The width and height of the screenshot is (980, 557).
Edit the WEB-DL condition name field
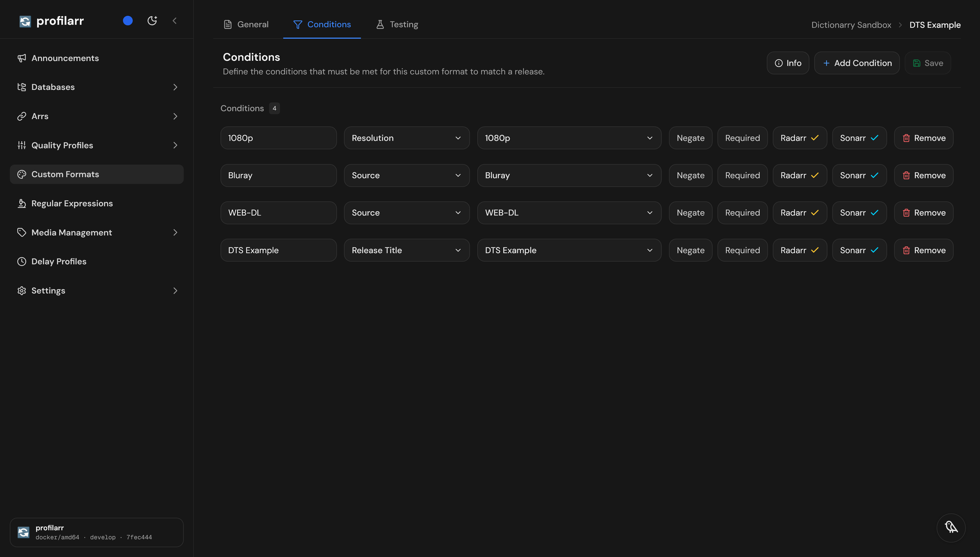click(278, 213)
